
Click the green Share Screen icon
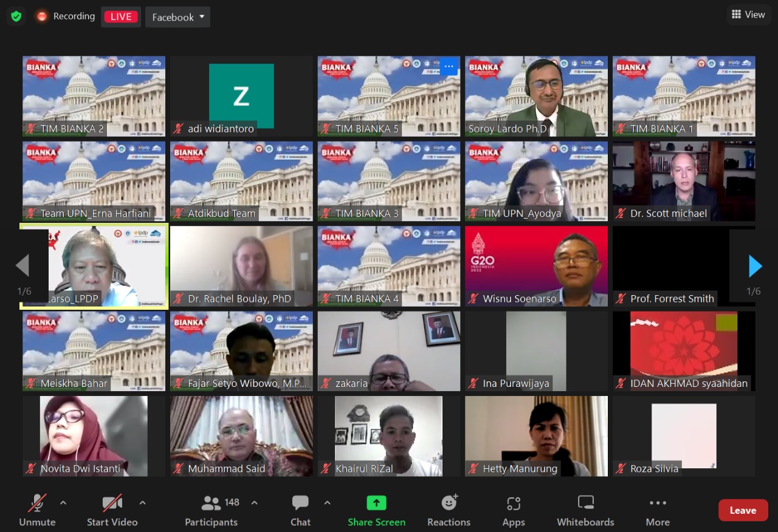click(376, 503)
